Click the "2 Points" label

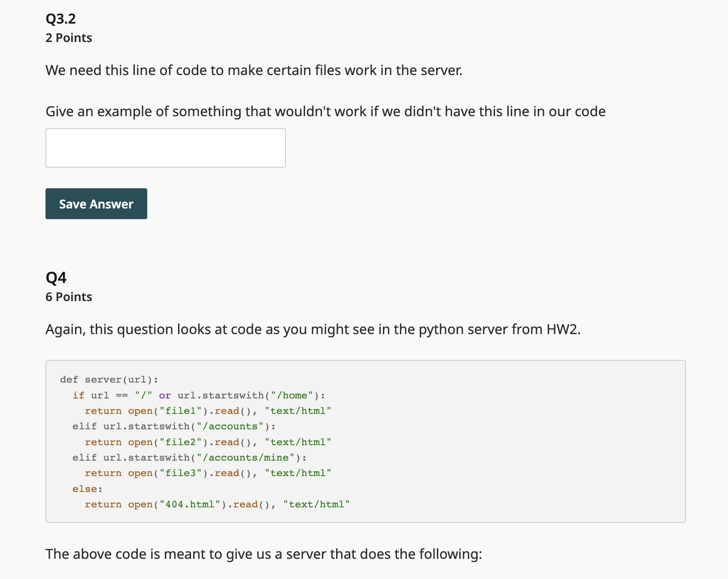click(69, 38)
